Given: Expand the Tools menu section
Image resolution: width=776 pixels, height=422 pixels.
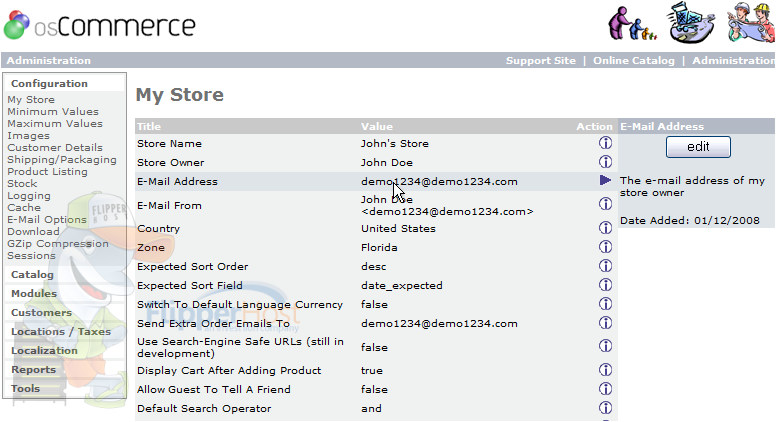Looking at the screenshot, I should click(25, 388).
